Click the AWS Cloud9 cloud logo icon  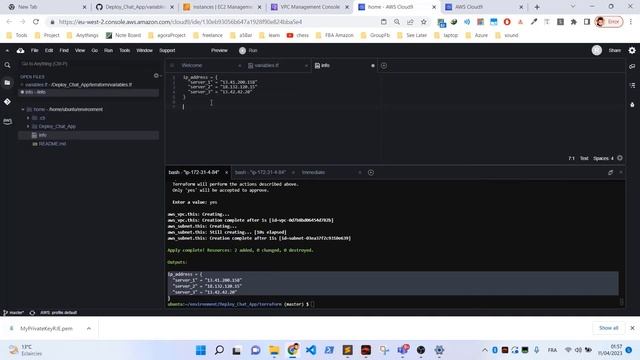coord(20,51)
